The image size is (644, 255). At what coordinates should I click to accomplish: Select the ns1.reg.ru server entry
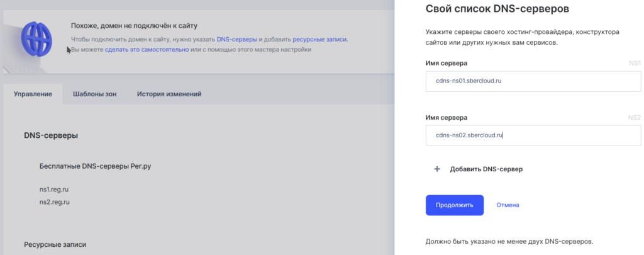pyautogui.click(x=54, y=189)
